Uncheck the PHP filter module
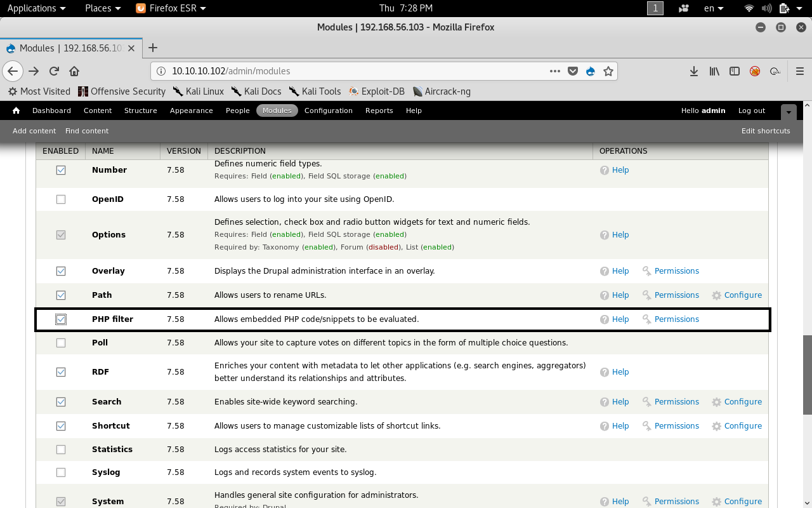Screen dimensions: 812x508 pos(61,319)
